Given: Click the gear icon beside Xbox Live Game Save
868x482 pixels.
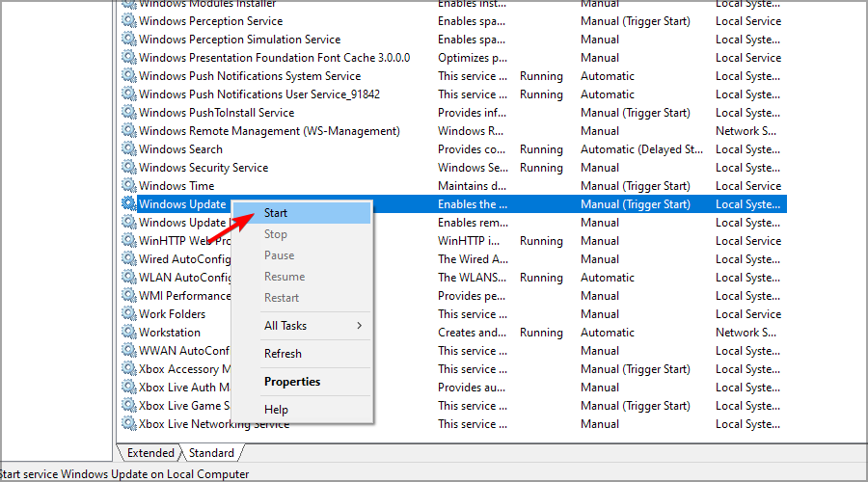Looking at the screenshot, I should [x=129, y=405].
